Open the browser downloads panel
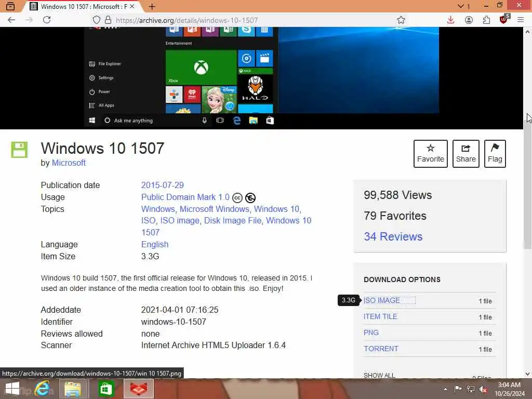Image resolution: width=532 pixels, height=399 pixels. pyautogui.click(x=450, y=20)
